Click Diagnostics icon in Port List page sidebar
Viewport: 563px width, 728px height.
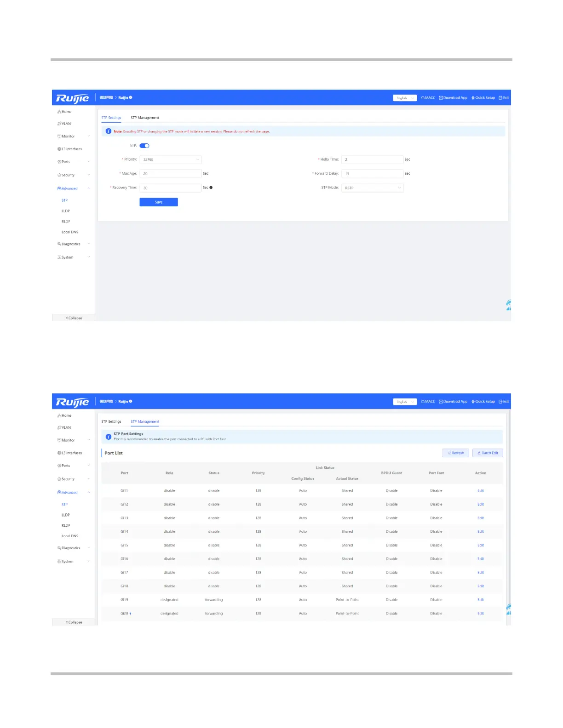(x=59, y=548)
